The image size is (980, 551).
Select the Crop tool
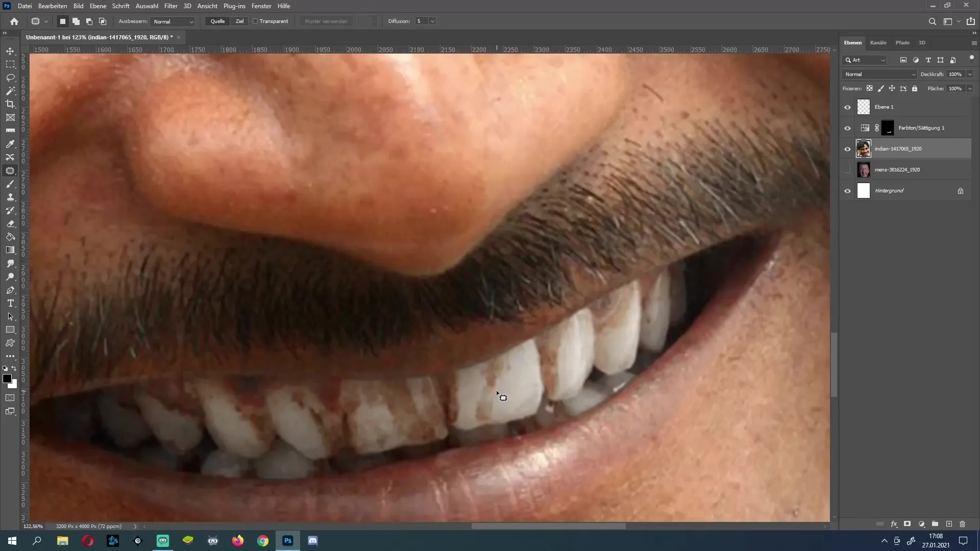(10, 104)
